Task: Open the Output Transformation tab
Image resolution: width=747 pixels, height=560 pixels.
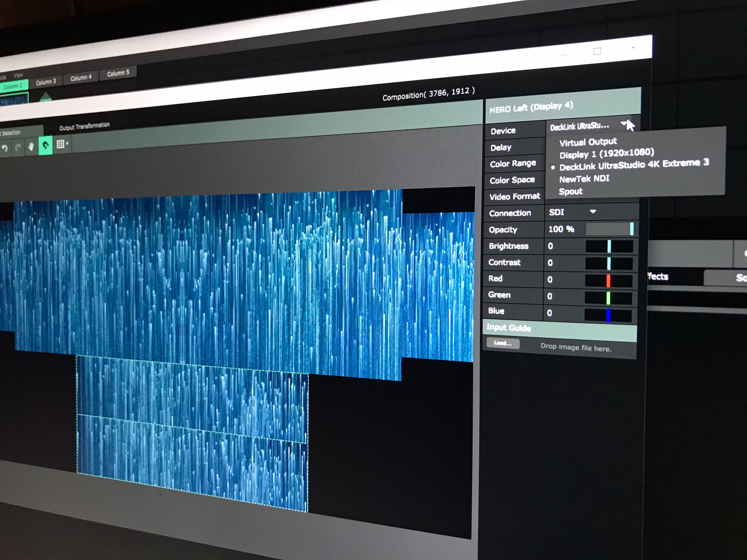Action: pos(84,126)
